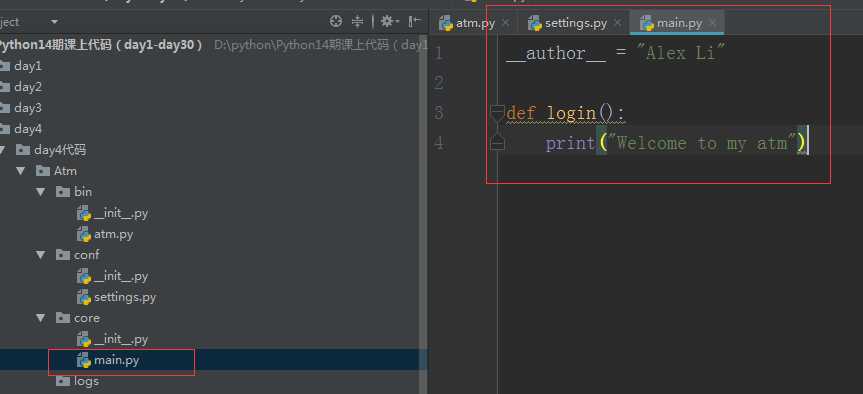Select the day4代码 folder
Image resolution: width=863 pixels, height=394 pixels.
point(60,150)
